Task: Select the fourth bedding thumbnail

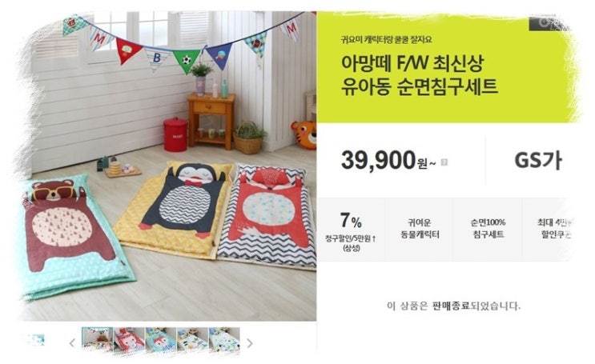Action: pos(192,339)
